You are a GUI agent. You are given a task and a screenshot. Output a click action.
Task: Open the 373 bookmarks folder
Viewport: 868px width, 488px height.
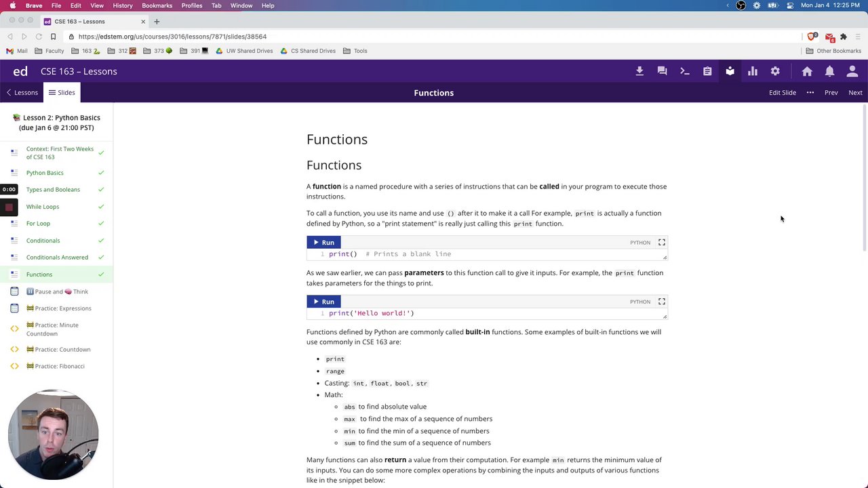click(157, 51)
